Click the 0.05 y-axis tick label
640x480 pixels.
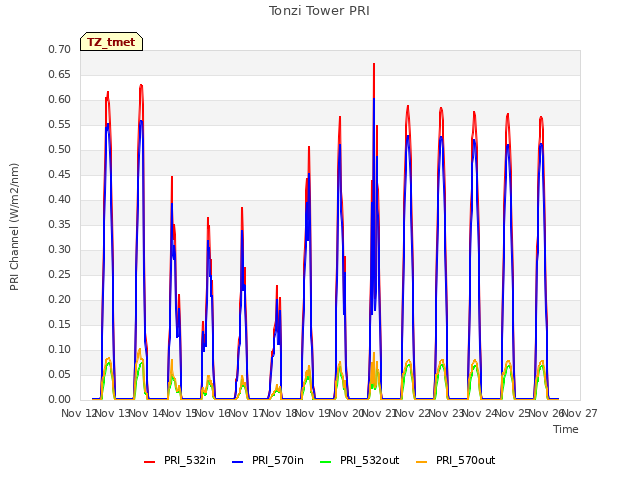click(x=59, y=374)
